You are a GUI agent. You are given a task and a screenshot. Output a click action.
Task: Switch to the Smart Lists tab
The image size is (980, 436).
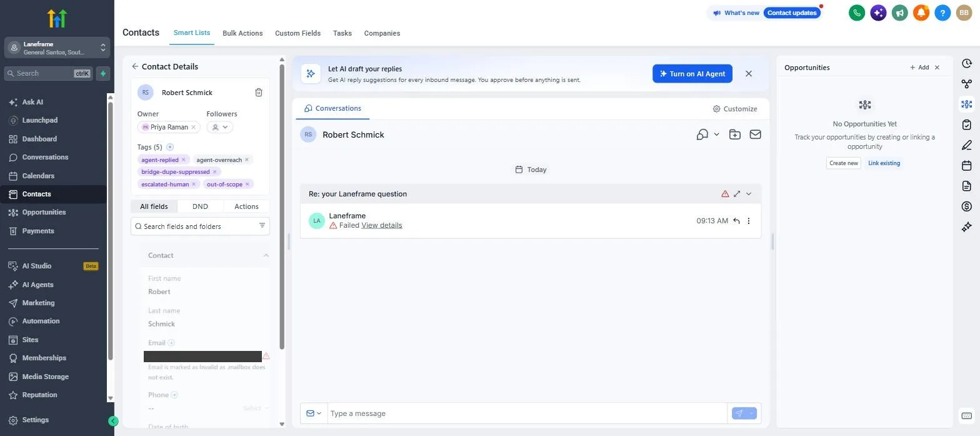click(x=192, y=33)
